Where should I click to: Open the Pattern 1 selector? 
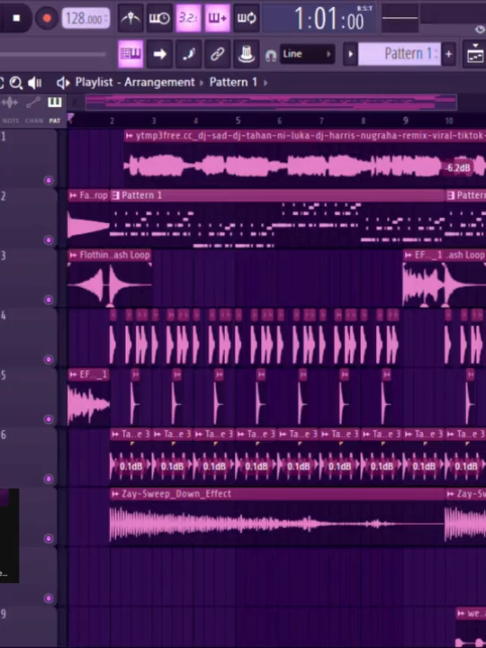399,54
